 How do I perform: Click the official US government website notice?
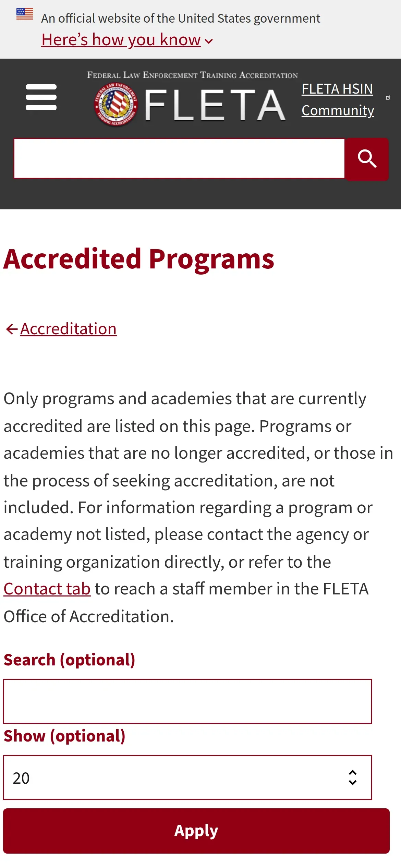(x=181, y=19)
